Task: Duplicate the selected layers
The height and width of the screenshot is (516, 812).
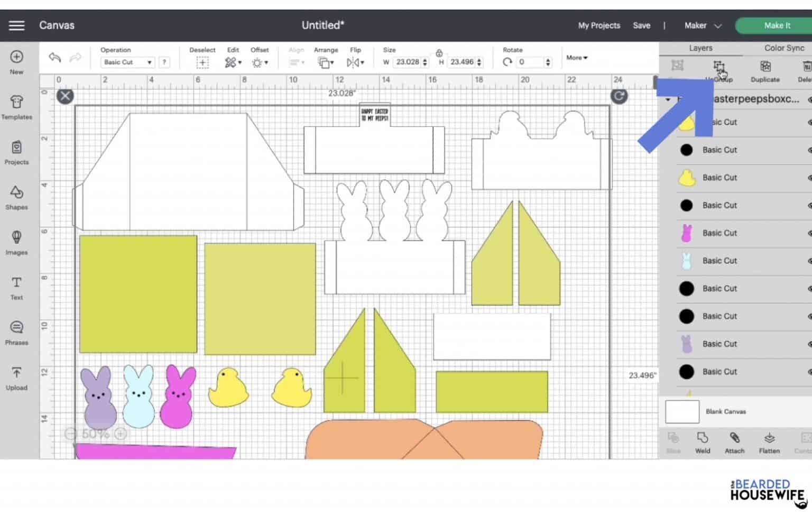Action: [x=765, y=71]
